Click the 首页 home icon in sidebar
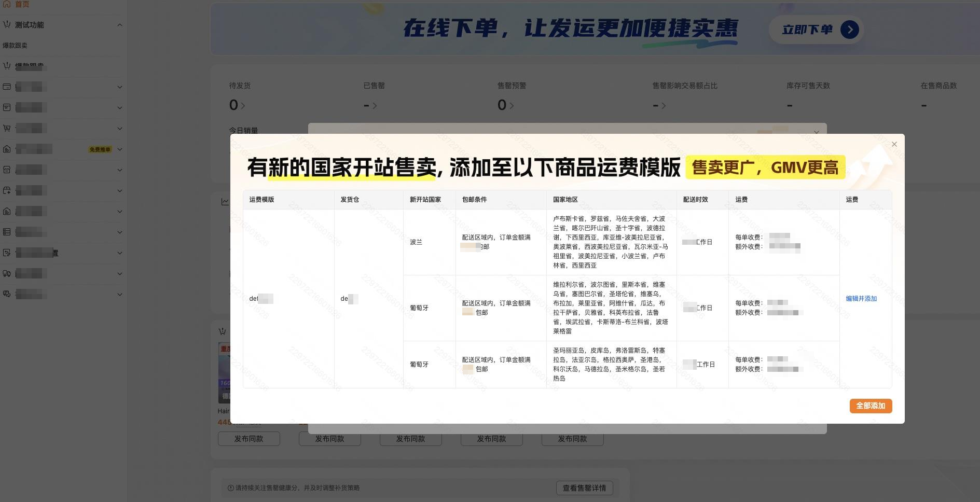Screen dimensions: 980x502 pos(7,4)
